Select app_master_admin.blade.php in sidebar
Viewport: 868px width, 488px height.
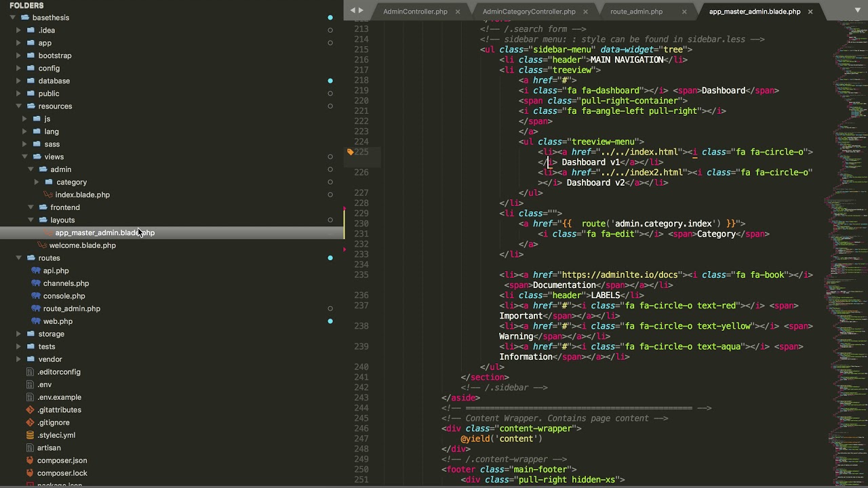104,232
